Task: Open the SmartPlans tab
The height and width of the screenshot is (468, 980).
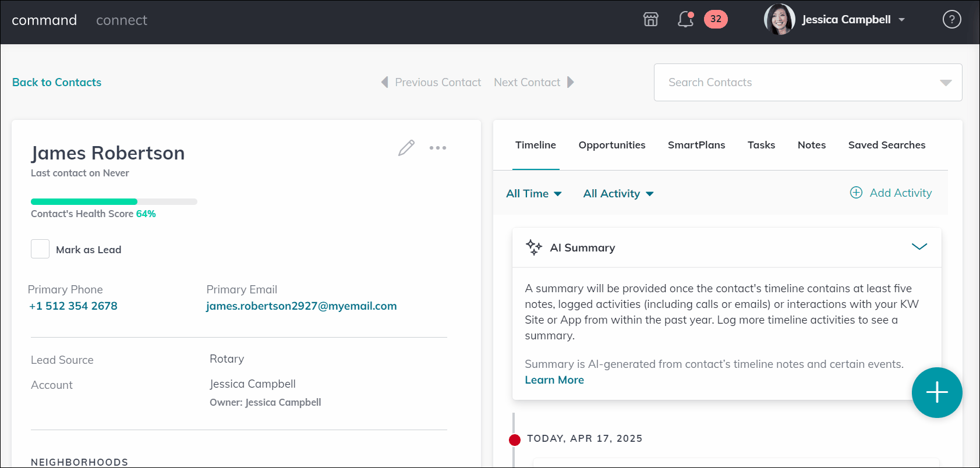Action: click(696, 145)
